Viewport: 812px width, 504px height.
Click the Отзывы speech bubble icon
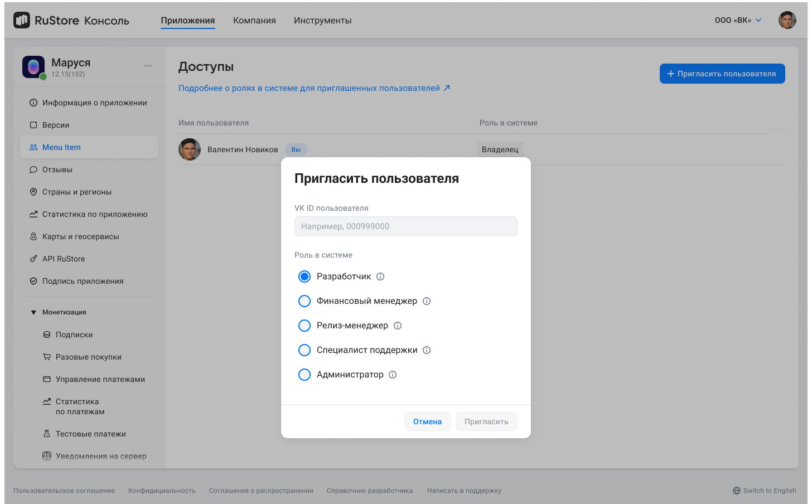(x=33, y=169)
